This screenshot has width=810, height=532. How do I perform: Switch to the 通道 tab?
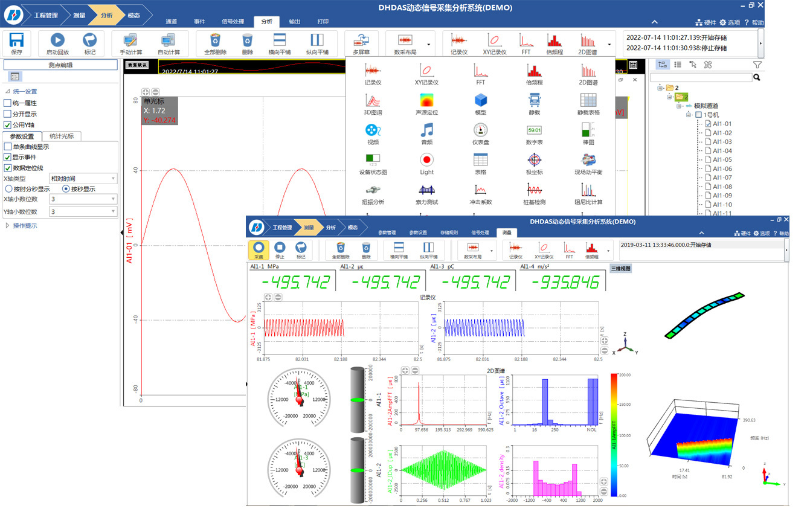(x=172, y=22)
